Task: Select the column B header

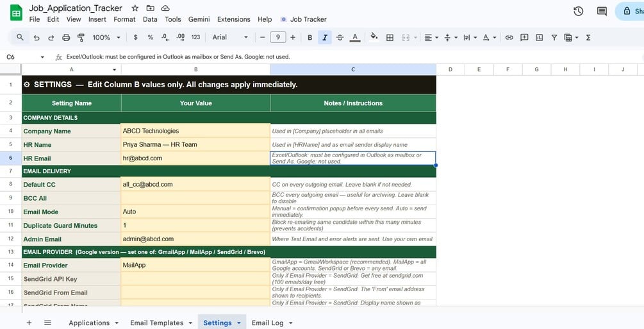Action: (x=195, y=69)
